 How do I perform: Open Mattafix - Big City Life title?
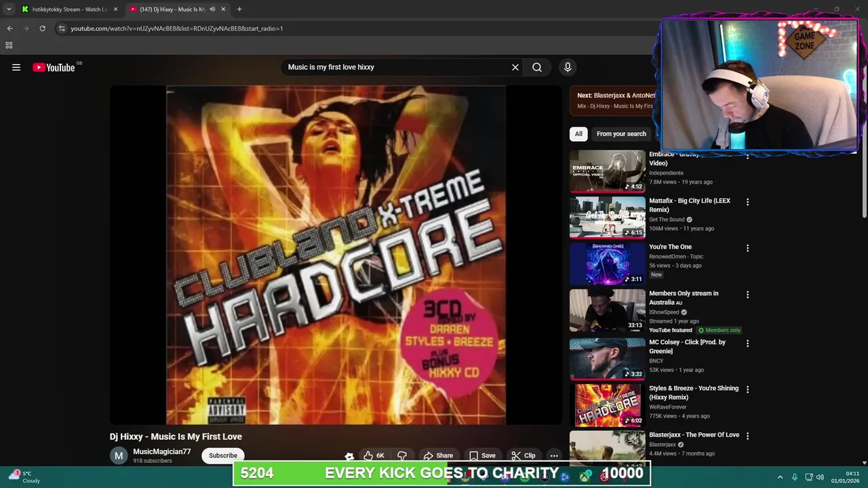(x=690, y=205)
